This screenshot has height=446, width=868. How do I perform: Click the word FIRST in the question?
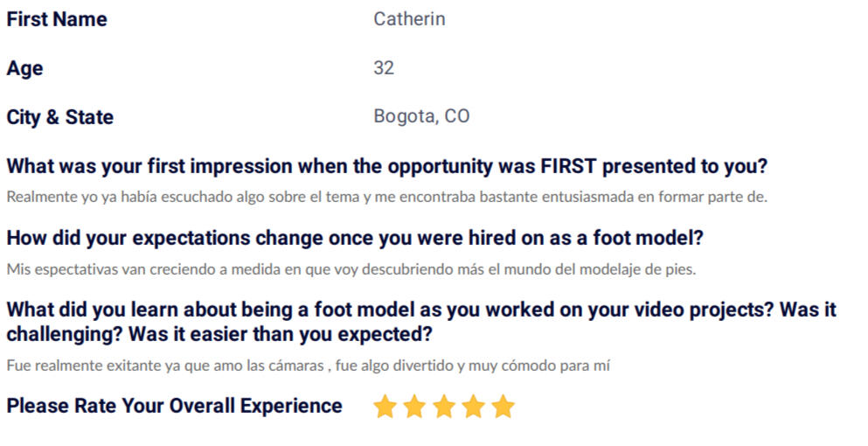pos(569,166)
